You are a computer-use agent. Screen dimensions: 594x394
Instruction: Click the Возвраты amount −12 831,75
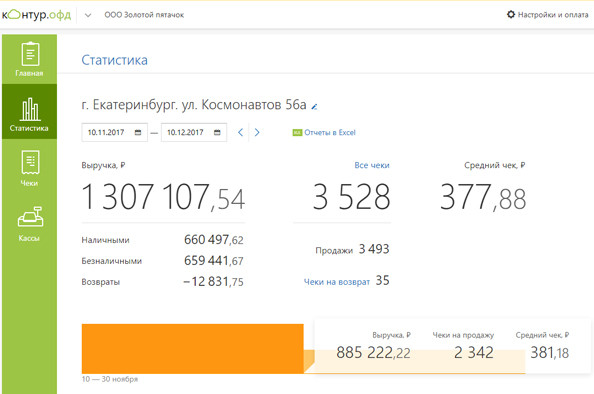[213, 281]
